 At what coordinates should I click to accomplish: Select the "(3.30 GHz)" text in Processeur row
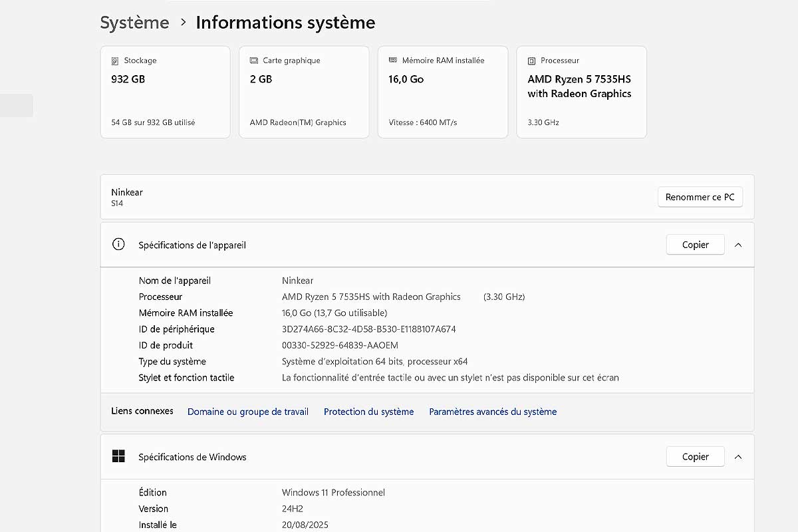[x=504, y=297]
